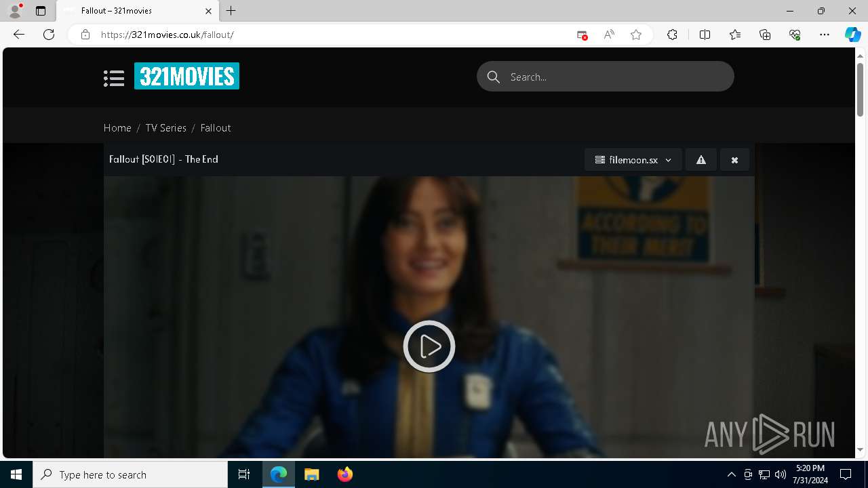Image resolution: width=868 pixels, height=488 pixels.
Task: Click the 321MOVIES logo
Action: coord(186,76)
